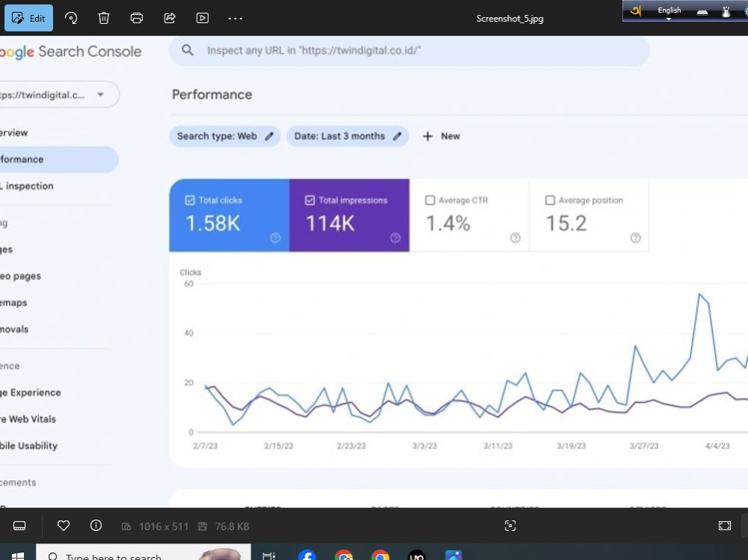
Task: Open Facebook from the taskbar
Action: tap(307, 556)
